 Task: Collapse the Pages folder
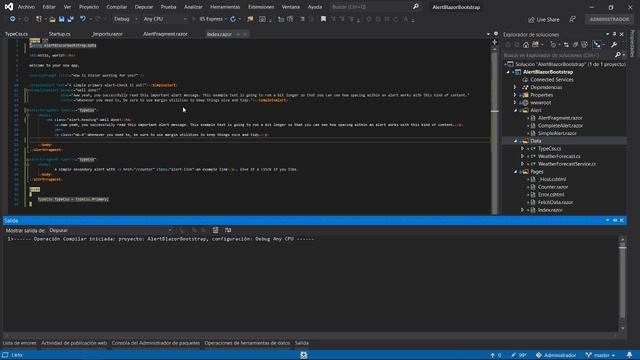point(515,172)
